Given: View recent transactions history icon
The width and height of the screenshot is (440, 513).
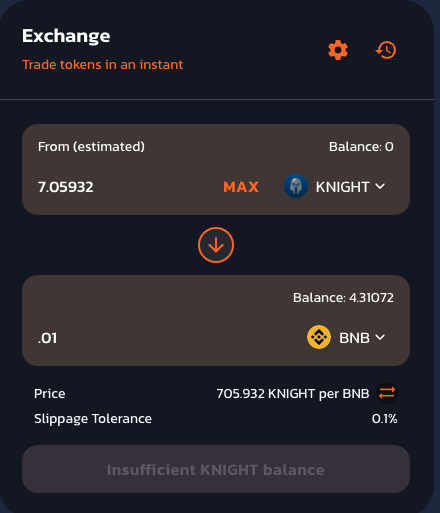Looking at the screenshot, I should (386, 50).
